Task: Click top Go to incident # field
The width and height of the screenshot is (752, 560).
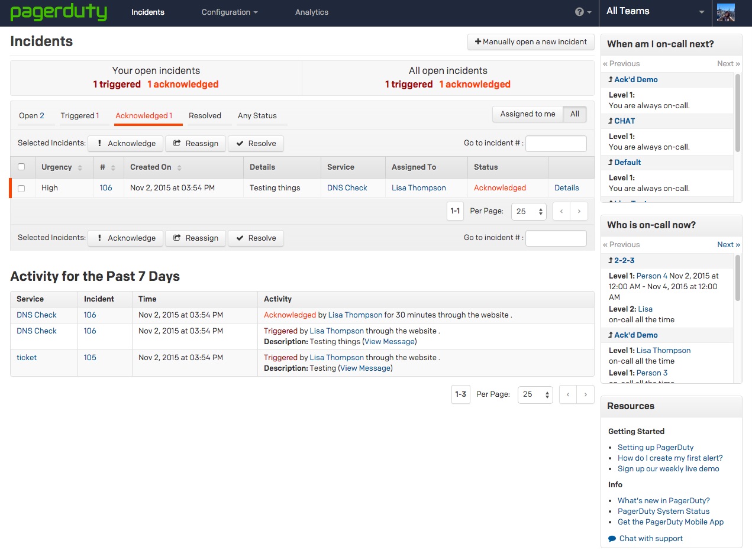Action: coord(556,144)
